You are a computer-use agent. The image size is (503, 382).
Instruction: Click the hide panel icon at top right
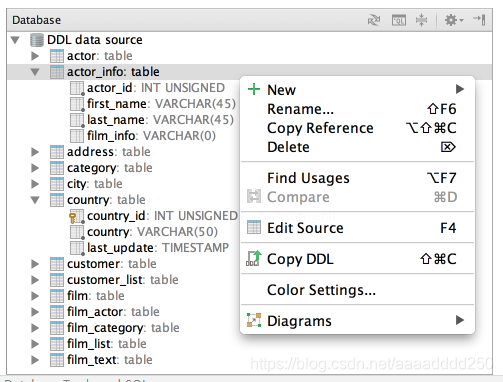click(479, 19)
